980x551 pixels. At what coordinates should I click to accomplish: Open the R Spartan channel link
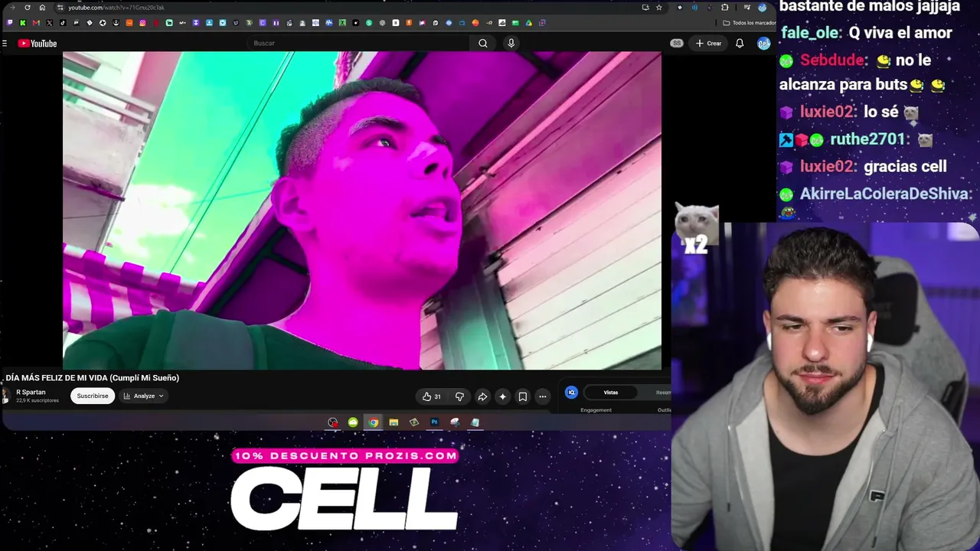coord(31,393)
